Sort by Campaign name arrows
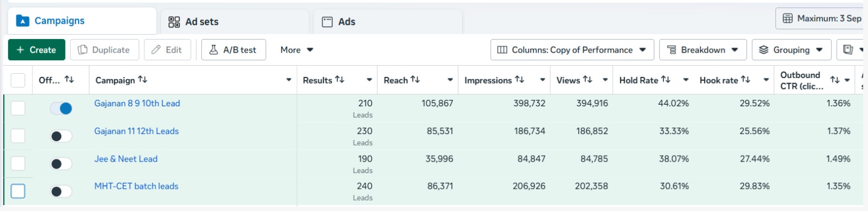Image resolution: width=868 pixels, height=211 pixels. pos(143,79)
